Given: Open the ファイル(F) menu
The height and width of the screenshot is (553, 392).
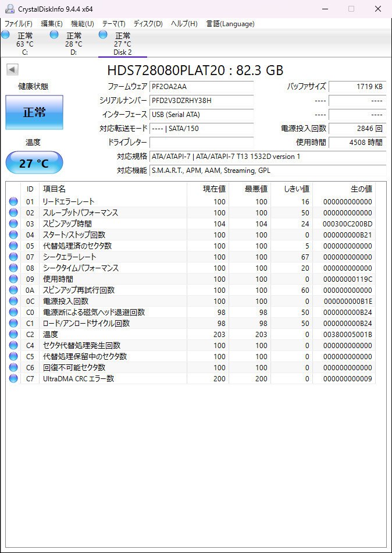Looking at the screenshot, I should (19, 24).
